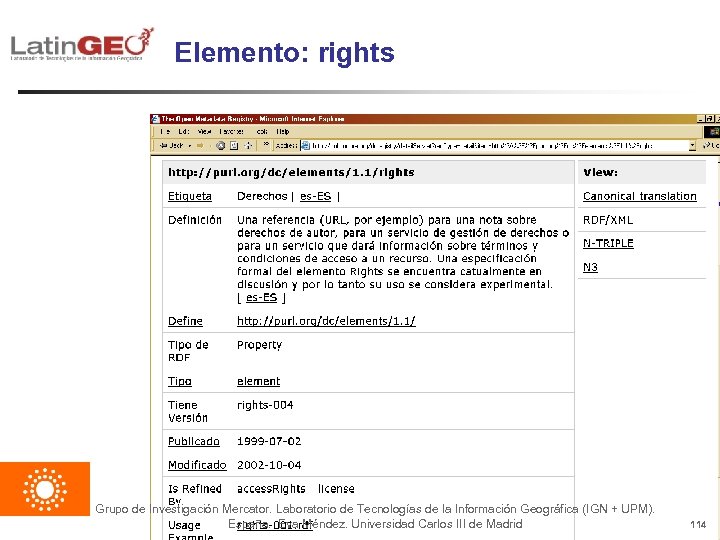
Task: Select the N3 view link
Action: tap(590, 267)
